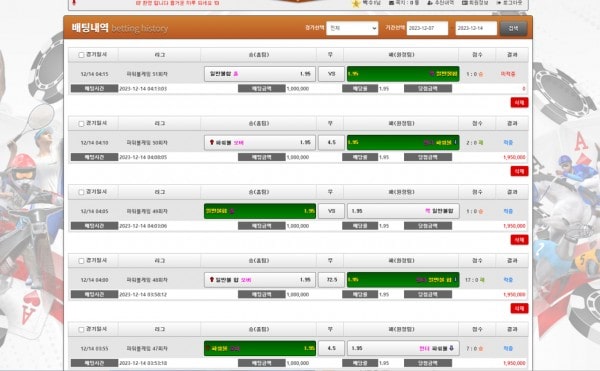Check the box for the 12/14 04:05 bet
Screen dimensions: 600x371
[x=81, y=192]
